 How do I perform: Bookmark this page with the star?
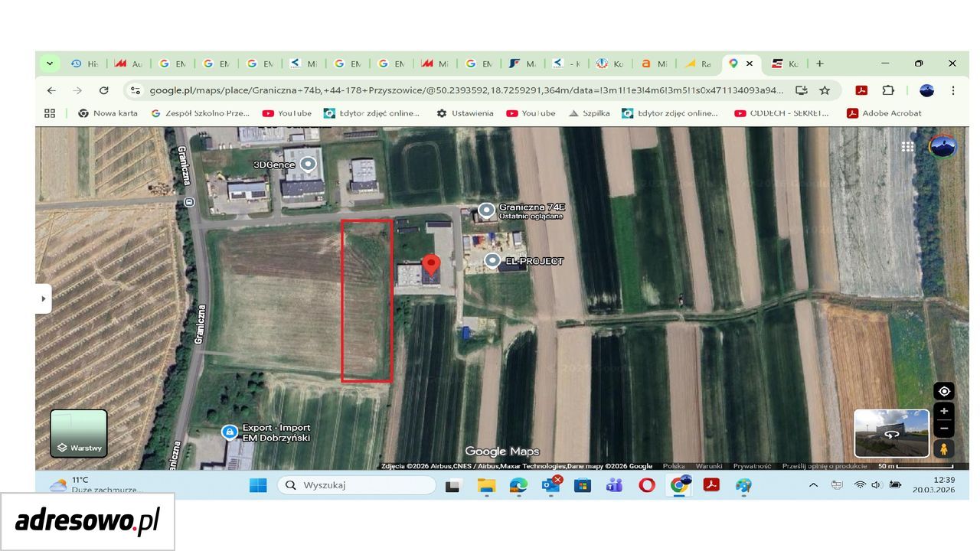[825, 90]
